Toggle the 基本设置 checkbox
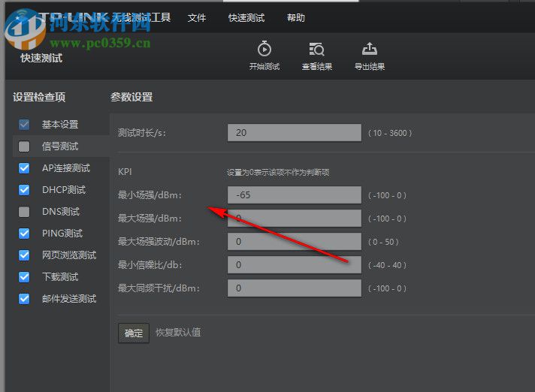 point(24,125)
